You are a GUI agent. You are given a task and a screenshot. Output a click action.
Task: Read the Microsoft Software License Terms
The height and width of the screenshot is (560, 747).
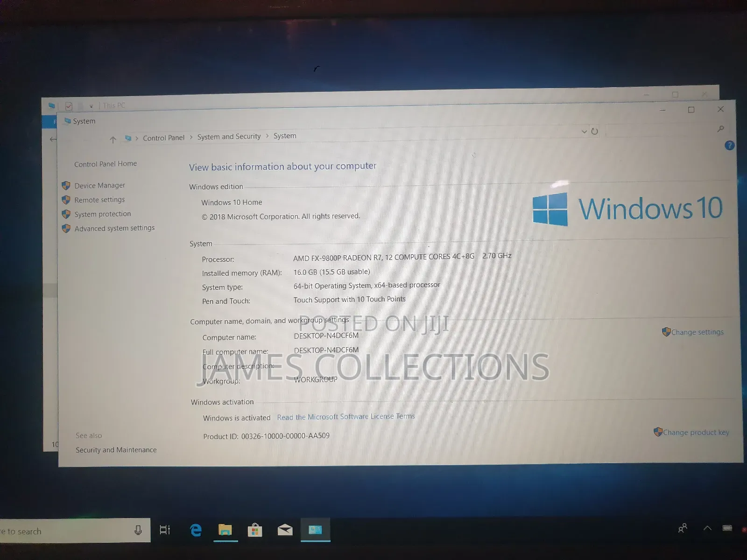(346, 417)
